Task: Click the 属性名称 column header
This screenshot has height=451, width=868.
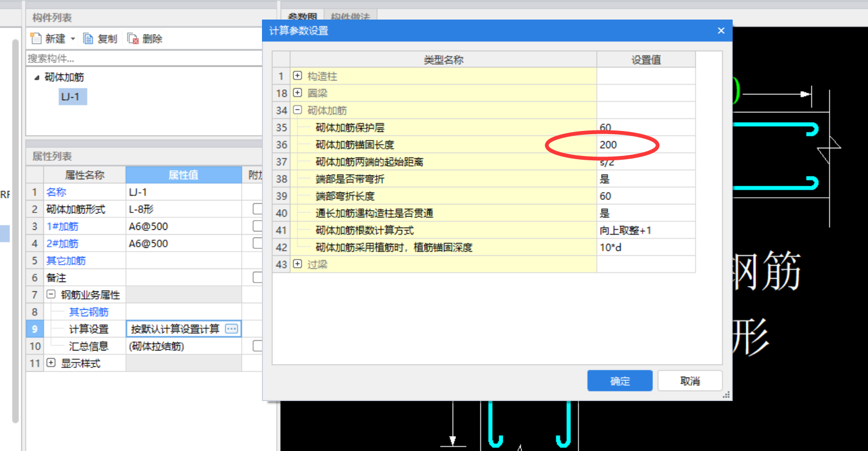Action: (85, 175)
